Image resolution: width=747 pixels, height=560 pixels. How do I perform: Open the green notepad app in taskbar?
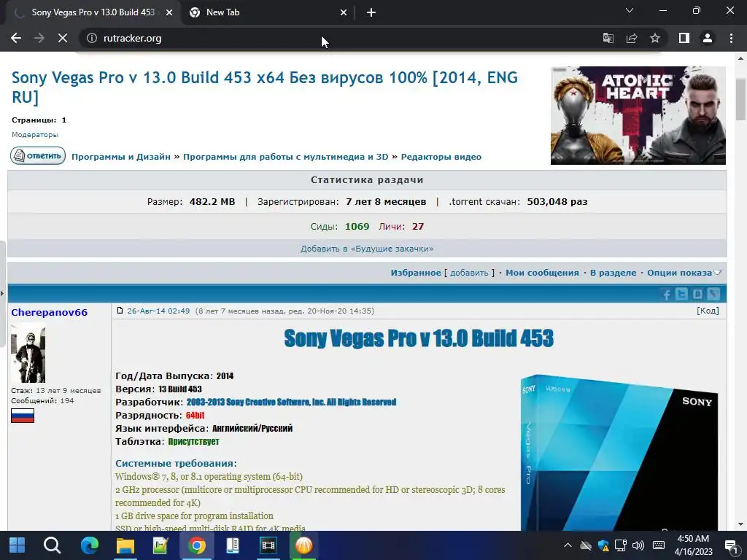pos(160,545)
